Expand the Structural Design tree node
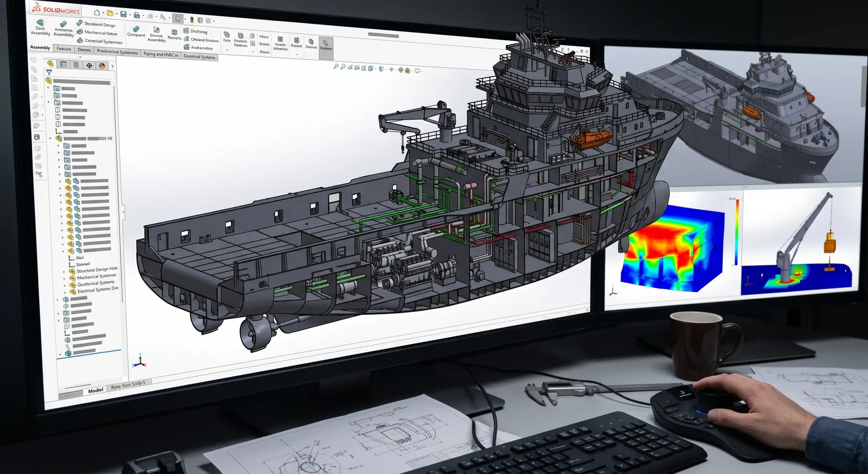868x474 pixels. point(64,271)
